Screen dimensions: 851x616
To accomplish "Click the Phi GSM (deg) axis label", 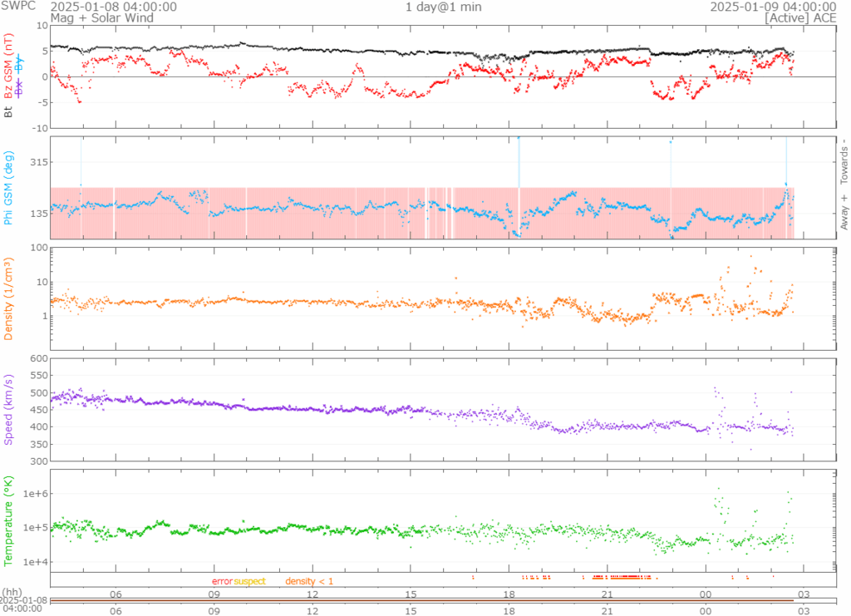I will (8, 188).
